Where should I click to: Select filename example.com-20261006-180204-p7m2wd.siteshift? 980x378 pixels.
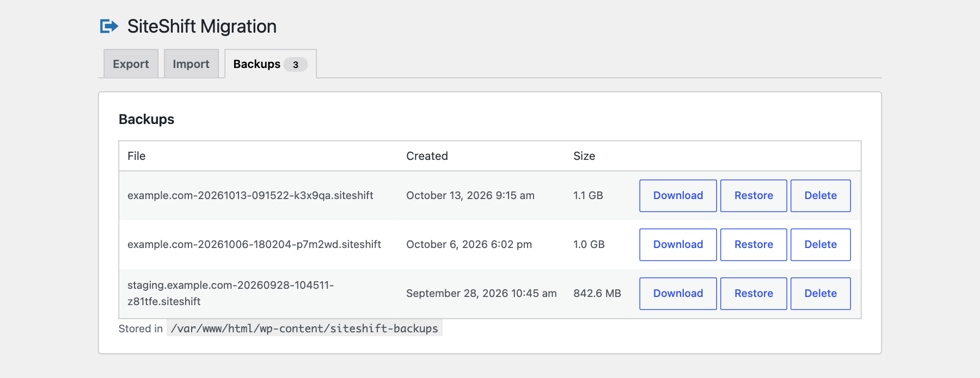pos(254,244)
